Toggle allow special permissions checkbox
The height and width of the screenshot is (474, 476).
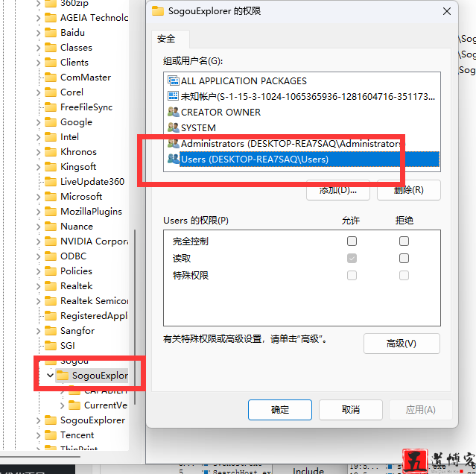[352, 276]
